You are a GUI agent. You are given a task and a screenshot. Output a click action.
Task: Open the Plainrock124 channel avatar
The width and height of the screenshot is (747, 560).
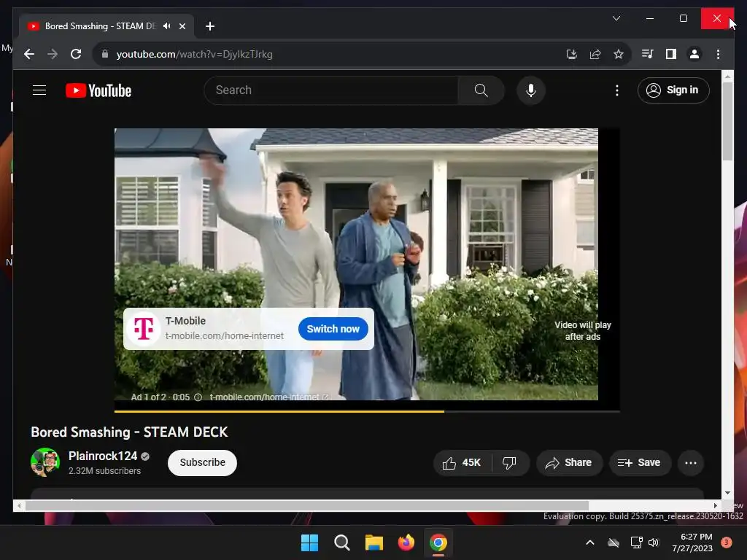pyautogui.click(x=45, y=462)
